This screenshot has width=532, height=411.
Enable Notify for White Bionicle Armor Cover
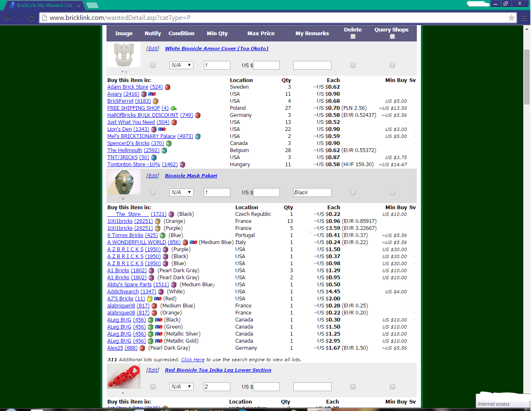[153, 65]
